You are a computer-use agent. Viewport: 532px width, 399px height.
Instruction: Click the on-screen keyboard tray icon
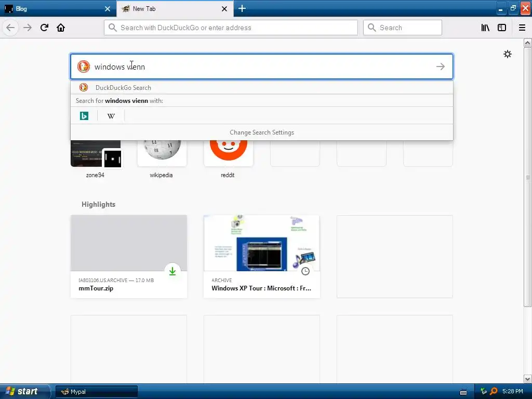click(x=463, y=392)
